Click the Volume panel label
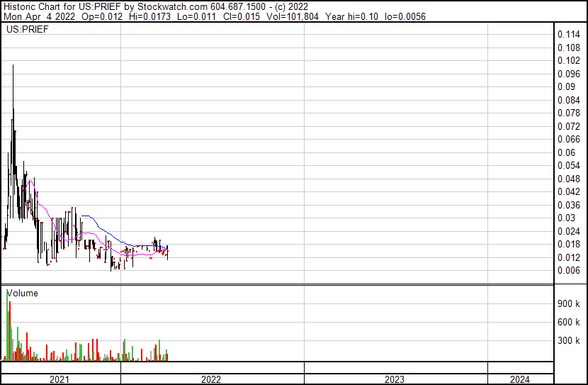 pos(22,293)
